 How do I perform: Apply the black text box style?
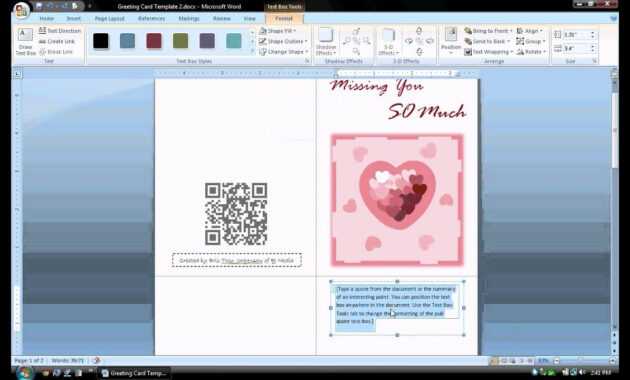point(100,41)
